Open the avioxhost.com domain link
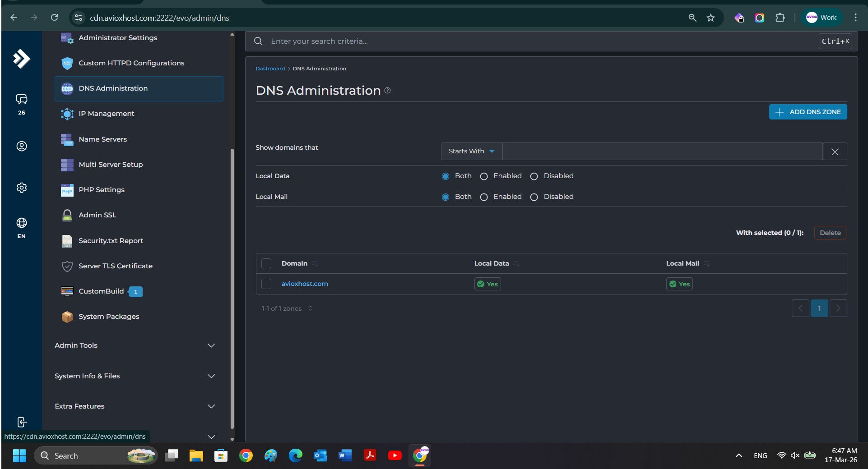 pos(305,284)
